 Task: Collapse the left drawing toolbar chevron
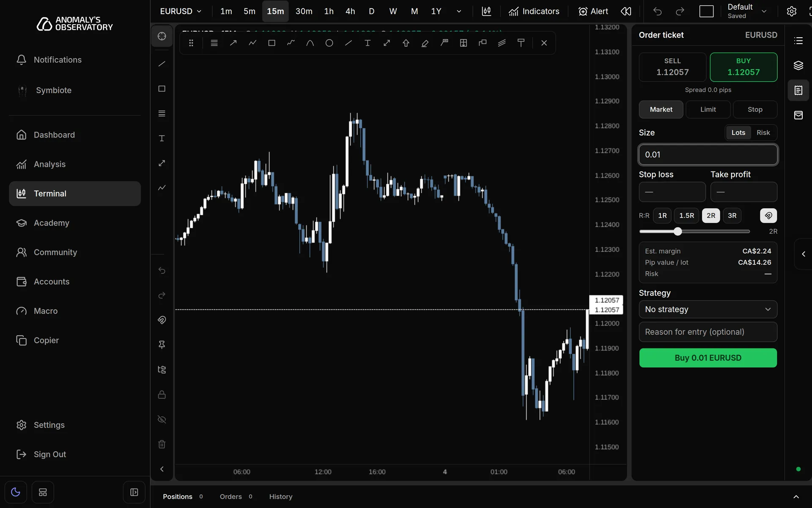[162, 469]
